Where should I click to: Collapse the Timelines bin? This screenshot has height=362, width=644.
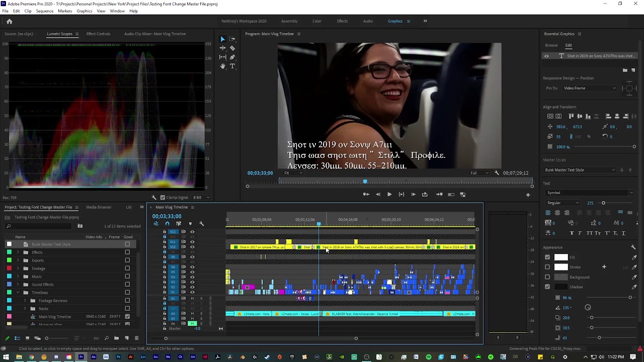point(18,293)
